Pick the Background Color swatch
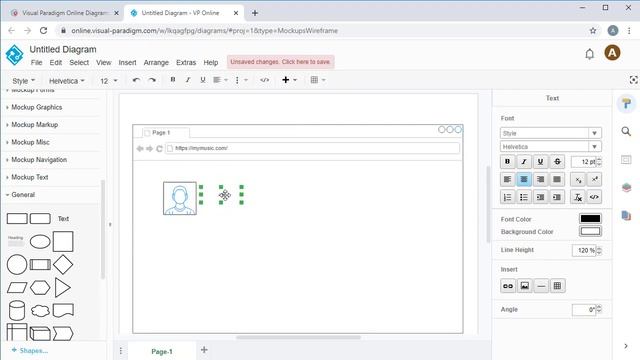640x360 pixels. [590, 231]
